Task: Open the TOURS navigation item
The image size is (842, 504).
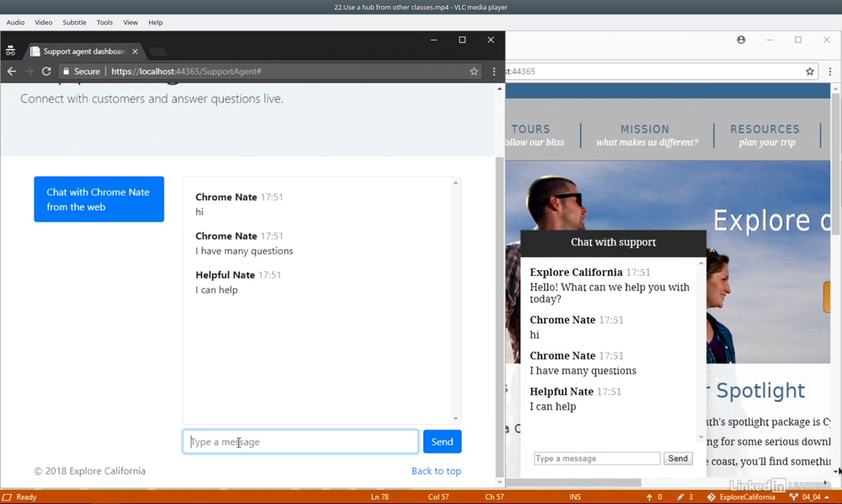Action: tap(531, 135)
